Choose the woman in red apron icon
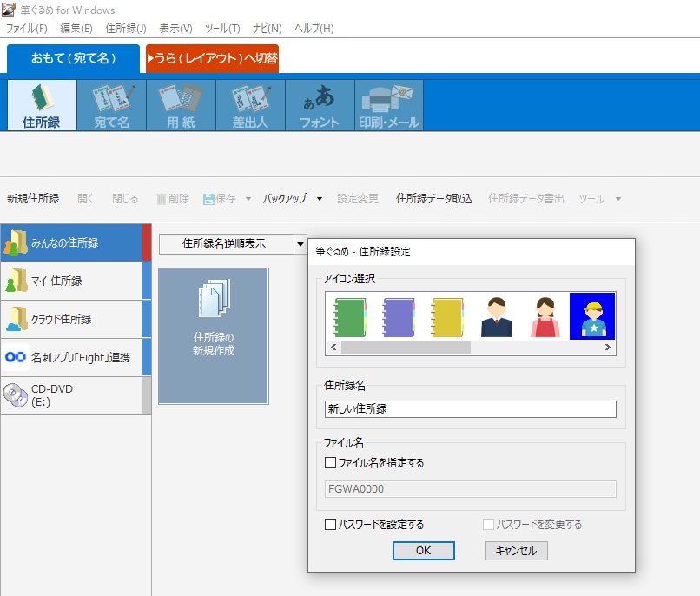Screen dimensions: 700x596 tap(545, 317)
